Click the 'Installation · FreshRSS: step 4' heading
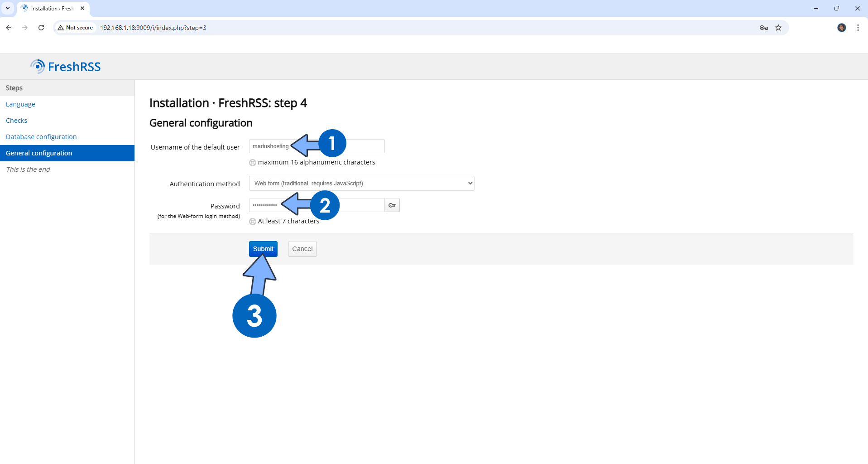Viewport: 868px width, 464px height. pos(228,103)
